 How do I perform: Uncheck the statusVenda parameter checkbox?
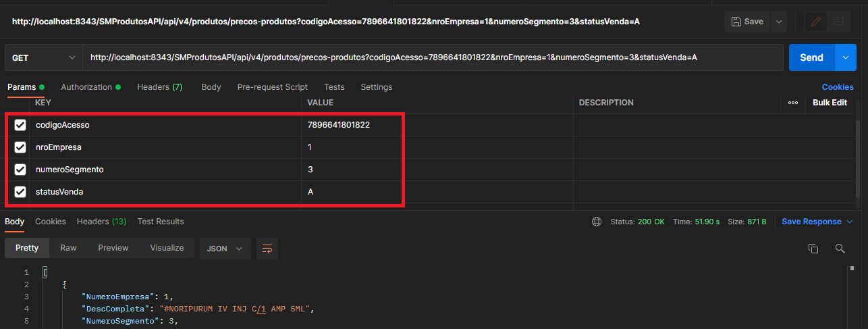(20, 192)
